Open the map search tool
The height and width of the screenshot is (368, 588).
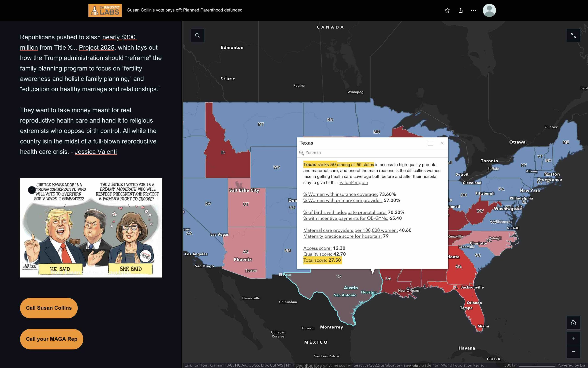click(x=198, y=36)
